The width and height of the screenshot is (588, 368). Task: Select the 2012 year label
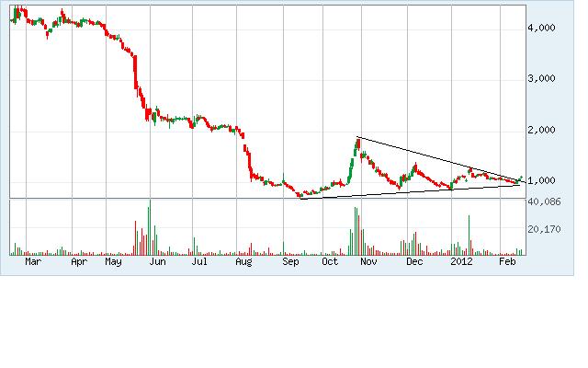[x=460, y=262]
